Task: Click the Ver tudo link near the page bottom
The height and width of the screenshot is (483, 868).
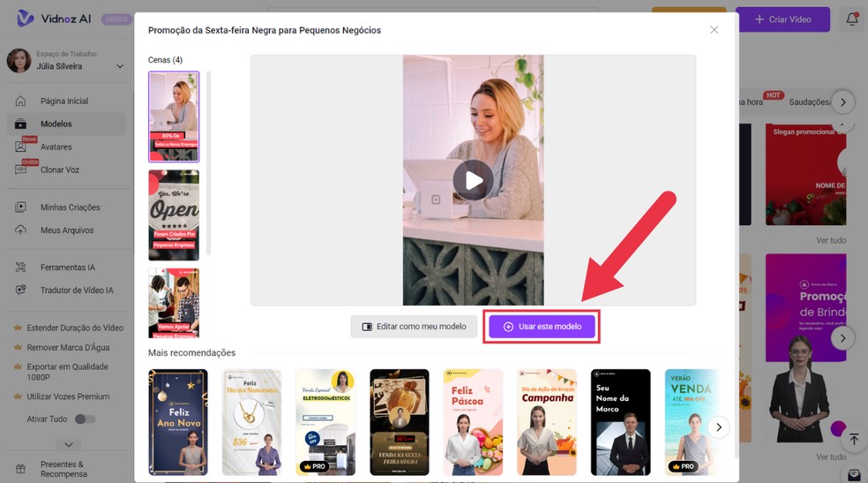Action: (831, 457)
